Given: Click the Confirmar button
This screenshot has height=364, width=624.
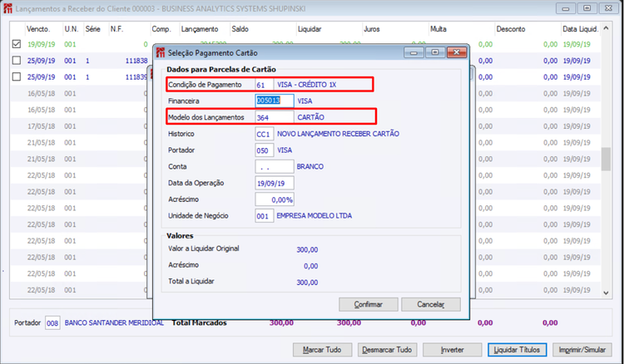Looking at the screenshot, I should click(x=369, y=304).
